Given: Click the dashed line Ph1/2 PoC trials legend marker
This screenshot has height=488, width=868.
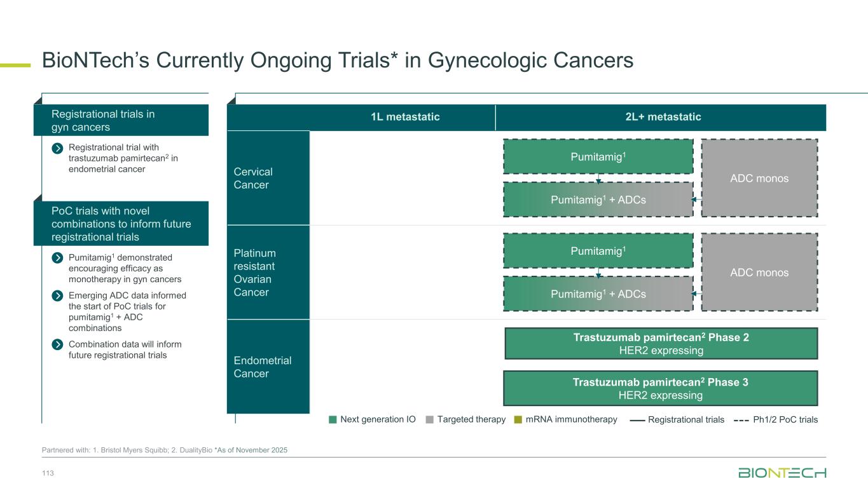Looking at the screenshot, I should [741, 420].
